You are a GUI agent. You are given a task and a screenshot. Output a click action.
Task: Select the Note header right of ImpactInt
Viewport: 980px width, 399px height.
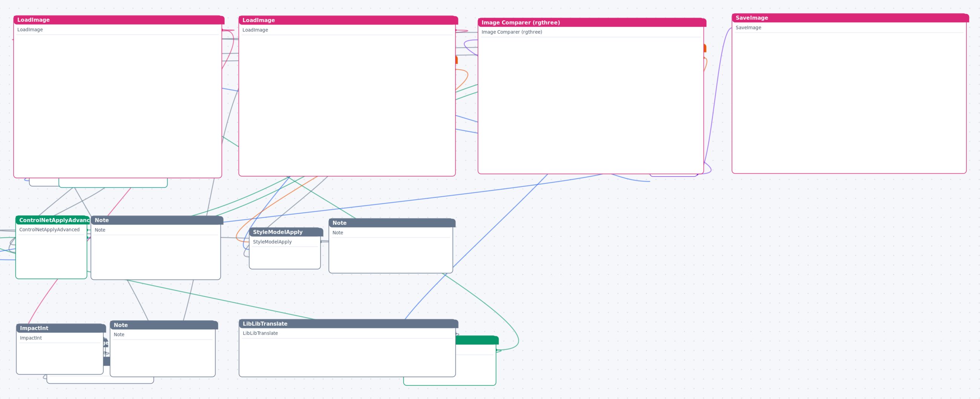pyautogui.click(x=164, y=325)
